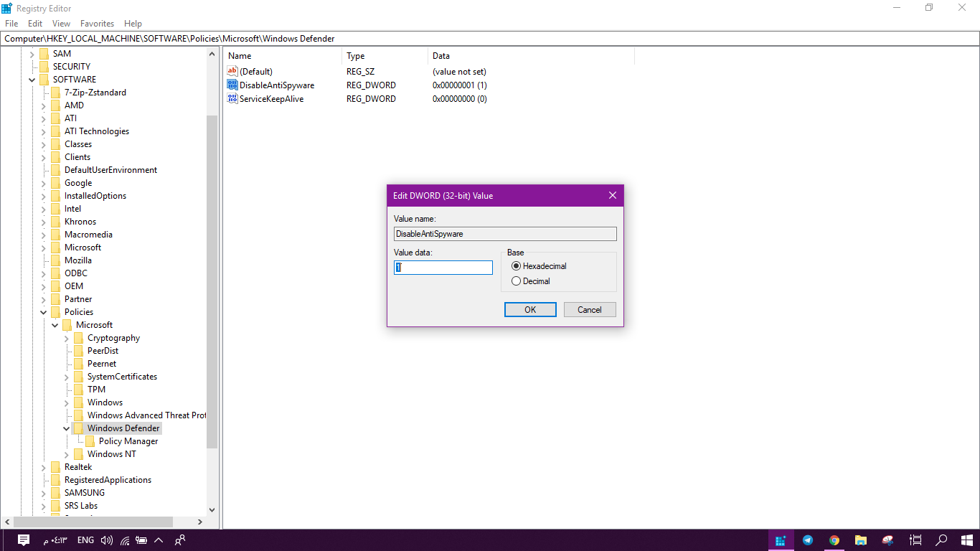The image size is (980, 551).
Task: Open the Task View taskbar icon
Action: pos(915,540)
